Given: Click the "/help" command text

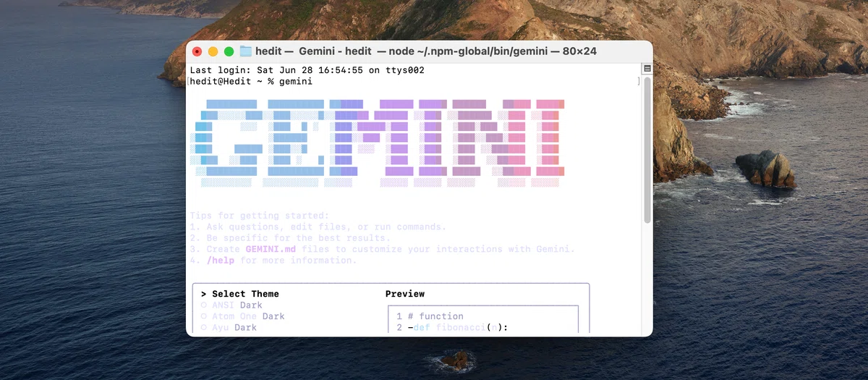Looking at the screenshot, I should (x=221, y=260).
